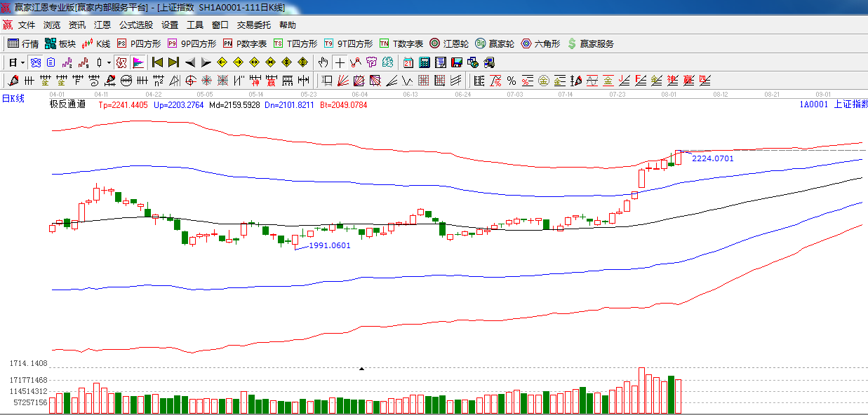Image resolution: width=868 pixels, height=415 pixels.
Task: Toggle the blue chart overlay button
Action: pyautogui.click(x=34, y=62)
